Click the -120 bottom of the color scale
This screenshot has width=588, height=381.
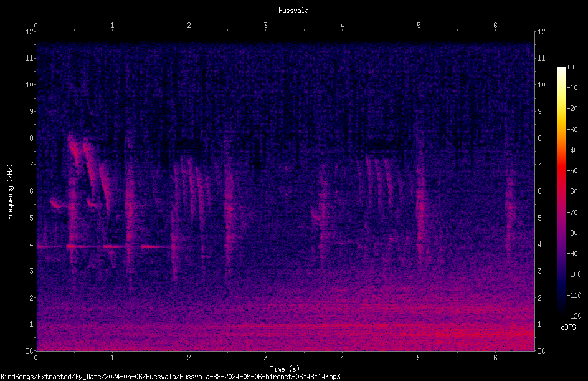click(574, 316)
